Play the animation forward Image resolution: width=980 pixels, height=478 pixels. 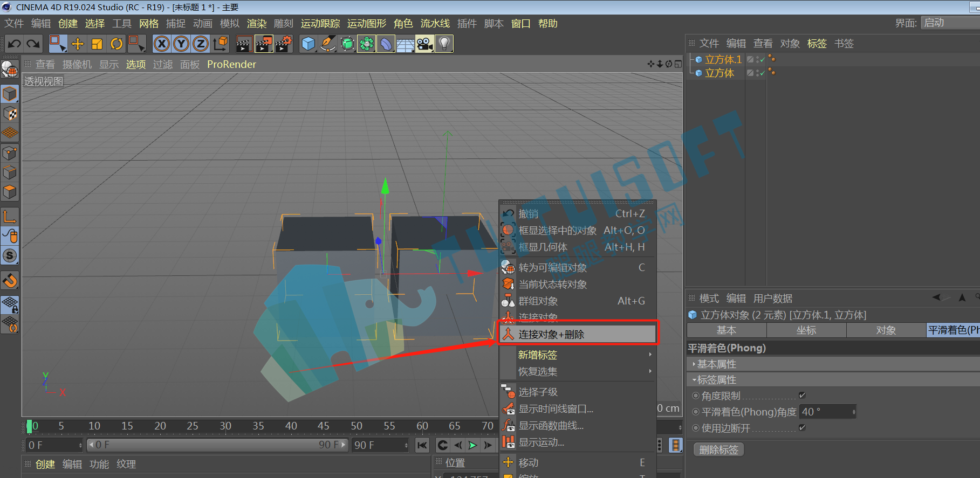coord(472,445)
